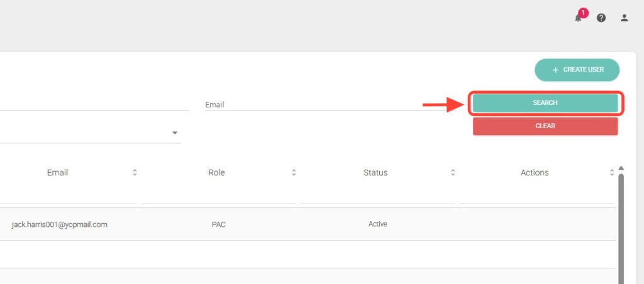Image resolution: width=644 pixels, height=284 pixels.
Task: Open the user account profile icon
Action: [x=624, y=18]
